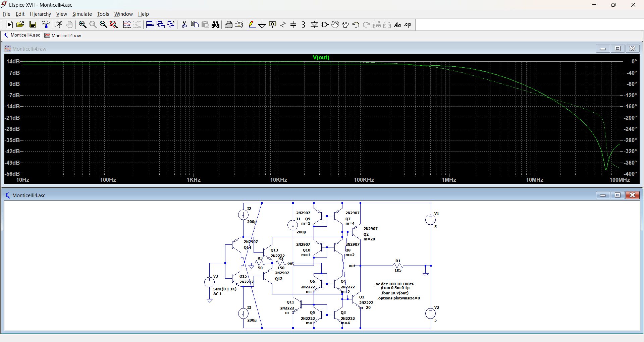Run the simulation with the running-man icon

(59, 24)
